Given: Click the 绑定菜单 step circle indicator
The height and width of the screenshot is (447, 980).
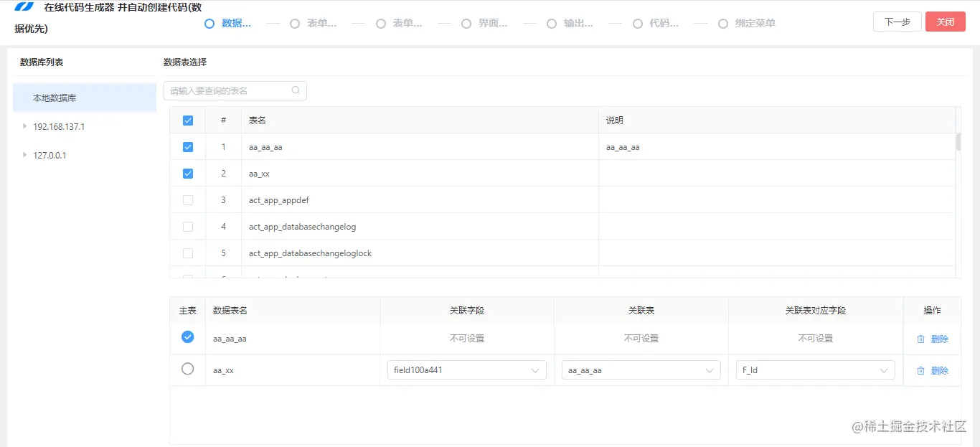Looking at the screenshot, I should 723,23.
